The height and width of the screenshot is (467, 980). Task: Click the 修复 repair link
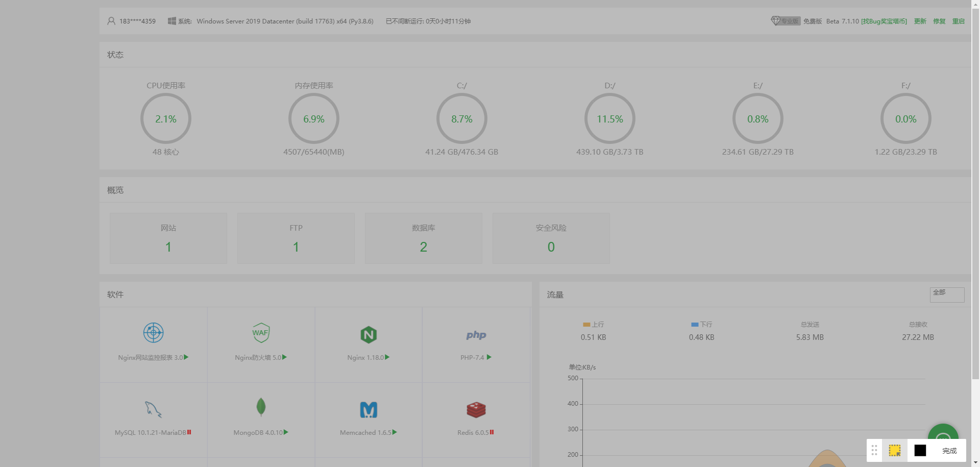(x=939, y=21)
